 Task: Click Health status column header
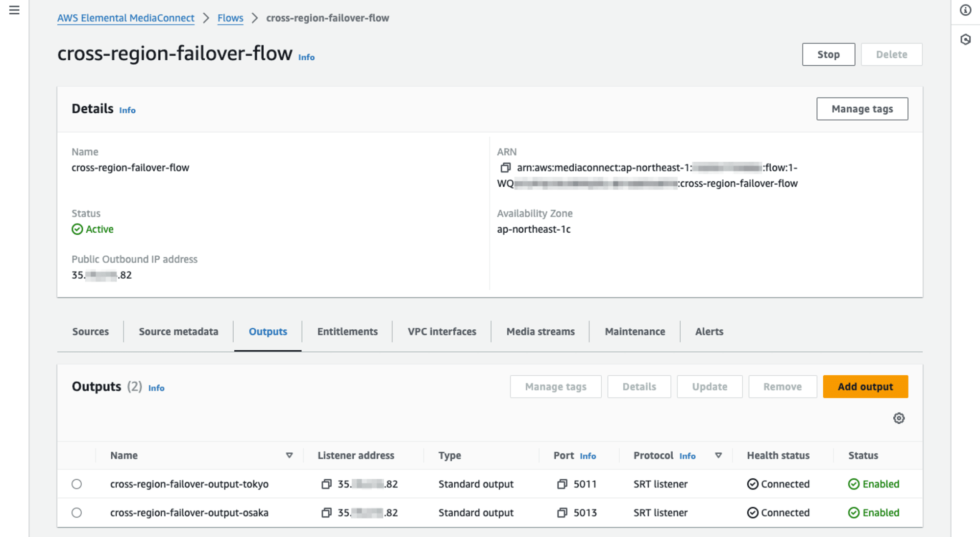tap(778, 456)
